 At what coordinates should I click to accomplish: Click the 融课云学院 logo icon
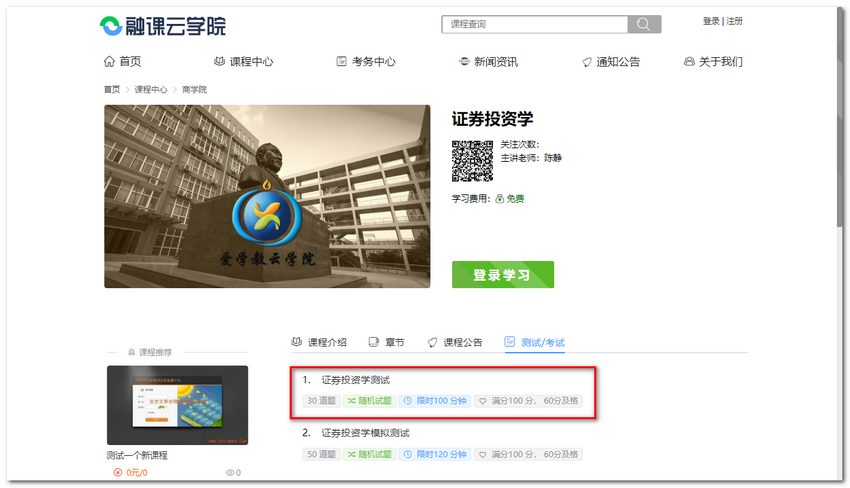pos(111,25)
